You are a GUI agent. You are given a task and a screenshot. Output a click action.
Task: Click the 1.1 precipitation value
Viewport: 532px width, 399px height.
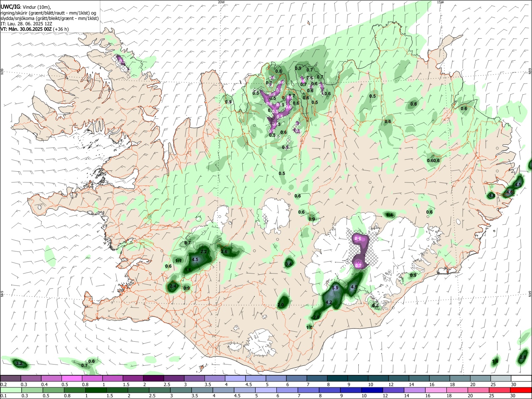click(x=178, y=261)
